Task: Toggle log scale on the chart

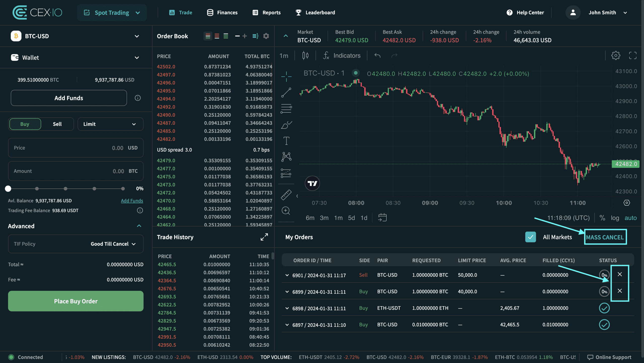Action: (615, 218)
